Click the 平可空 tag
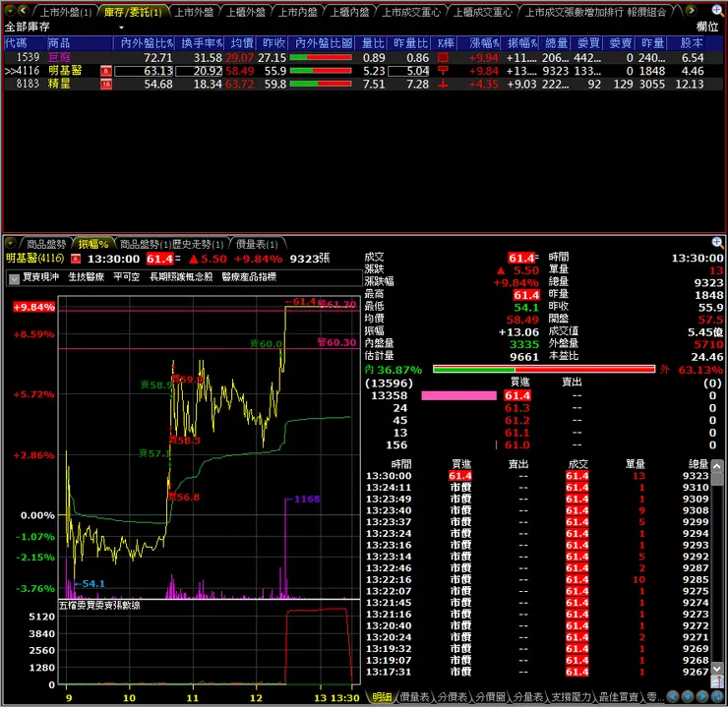This screenshot has width=728, height=708. tap(126, 277)
